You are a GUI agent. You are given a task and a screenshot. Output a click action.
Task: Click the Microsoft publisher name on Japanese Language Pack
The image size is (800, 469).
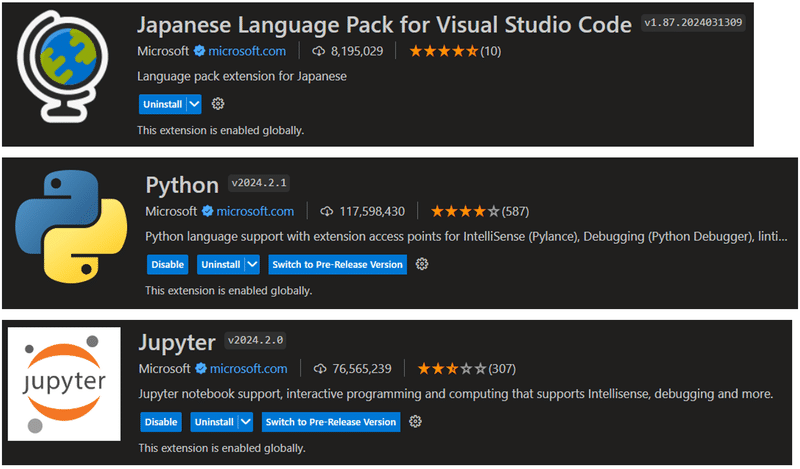(x=163, y=51)
